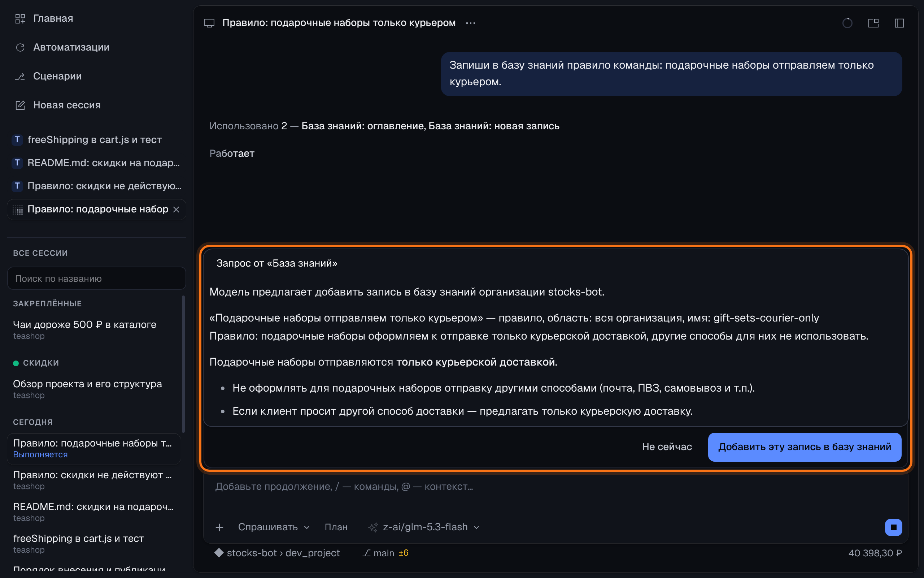Open Автоматизации refresh icon
Image resolution: width=924 pixels, height=578 pixels.
pos(20,47)
